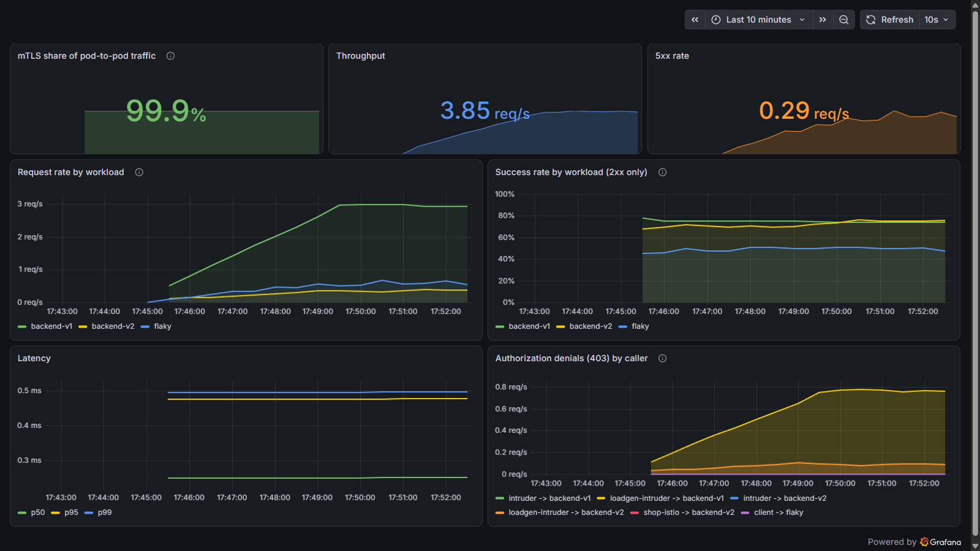Screen dimensions: 980x551
Task: Click 0.8 req/s axis label in Authorization denials
Action: click(511, 387)
